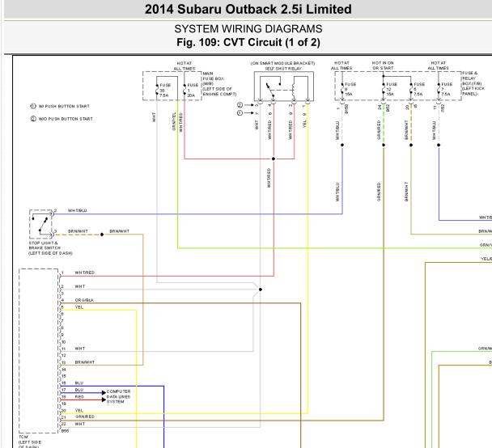Click 'WHT/BLU' at brake switch pin 2
The image size is (492, 448).
(77, 211)
